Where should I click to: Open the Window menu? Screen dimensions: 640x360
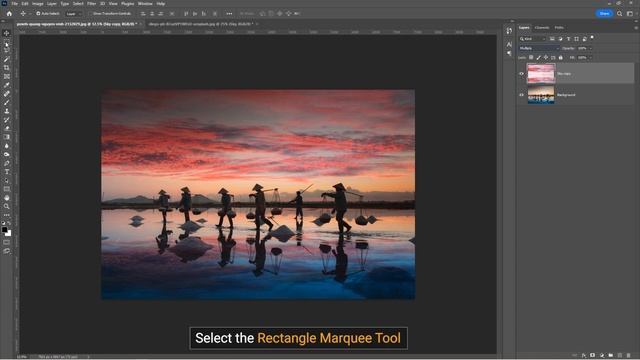145,4
